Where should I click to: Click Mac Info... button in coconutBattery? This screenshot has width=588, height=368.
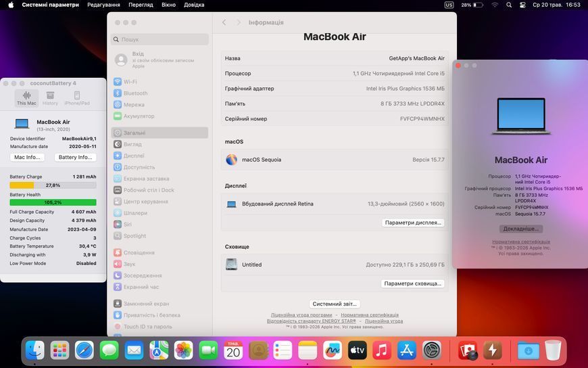tap(27, 158)
